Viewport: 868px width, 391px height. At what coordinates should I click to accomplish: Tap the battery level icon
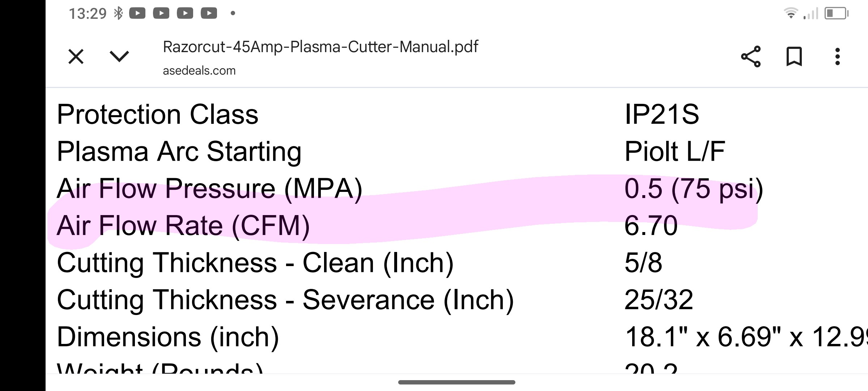[x=836, y=13]
